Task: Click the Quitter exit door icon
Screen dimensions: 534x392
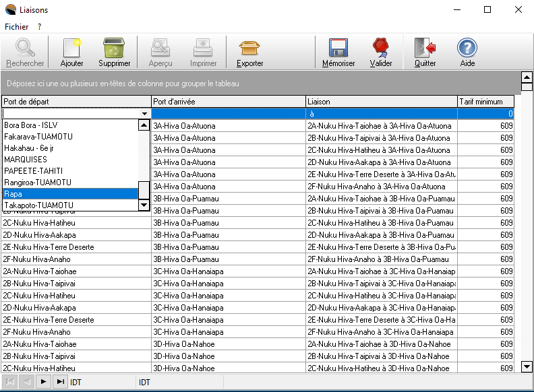Action: pos(425,48)
